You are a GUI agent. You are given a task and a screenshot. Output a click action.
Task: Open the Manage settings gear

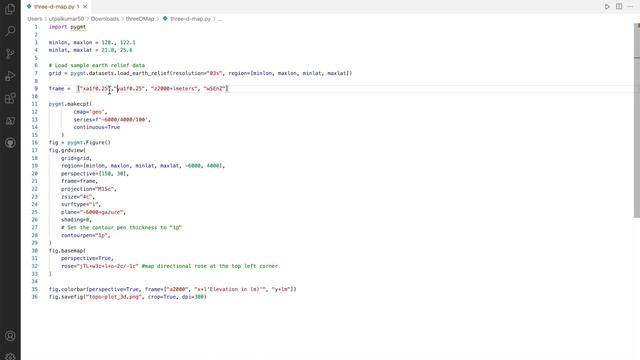tap(10, 356)
